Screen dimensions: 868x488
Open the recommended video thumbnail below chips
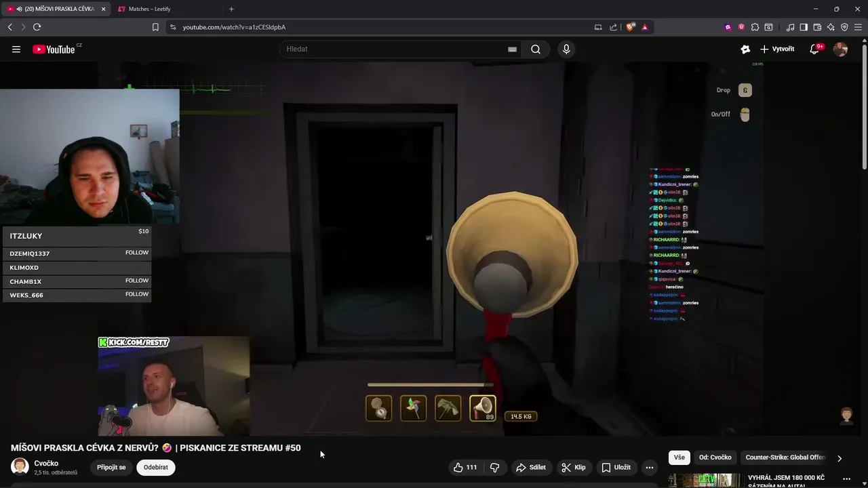click(705, 480)
